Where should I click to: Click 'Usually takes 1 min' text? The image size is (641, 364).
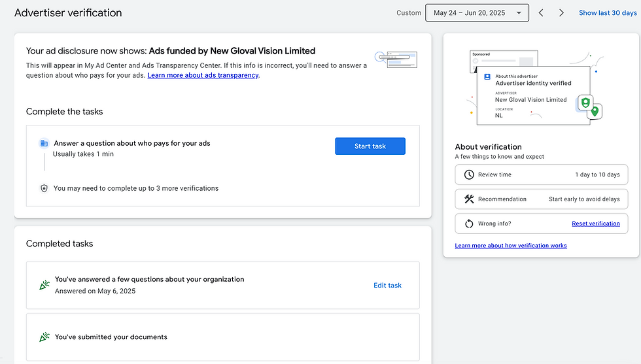84,154
